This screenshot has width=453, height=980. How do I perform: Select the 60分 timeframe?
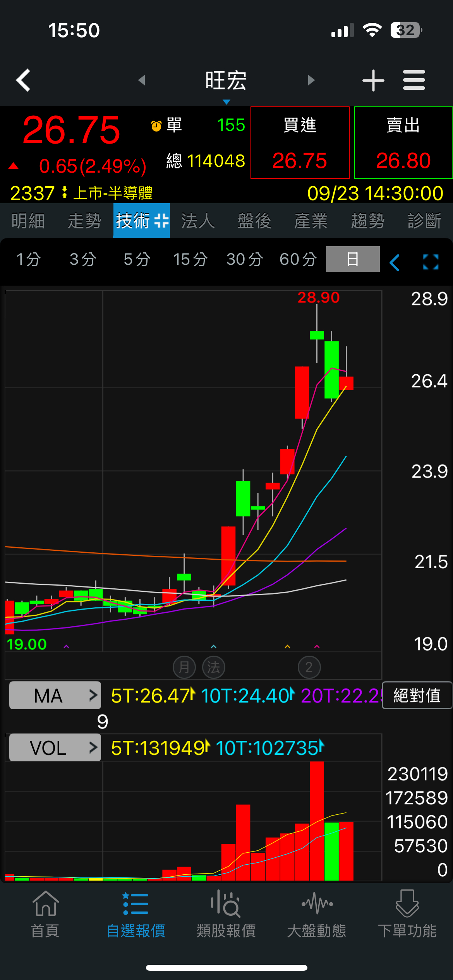coord(299,259)
